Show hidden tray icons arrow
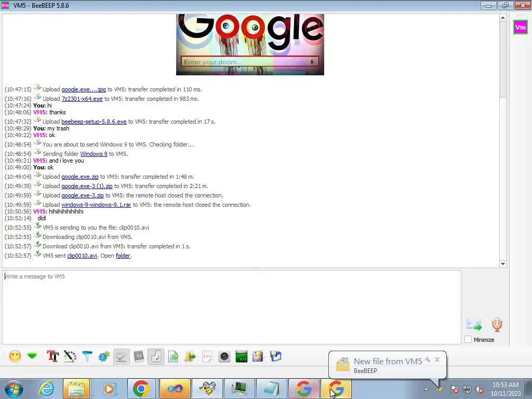The image size is (532, 399). (426, 389)
